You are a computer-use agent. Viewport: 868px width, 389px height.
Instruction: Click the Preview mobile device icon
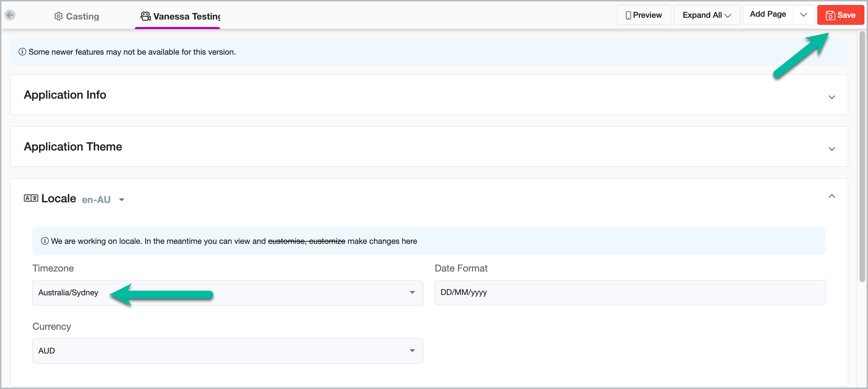coord(628,15)
